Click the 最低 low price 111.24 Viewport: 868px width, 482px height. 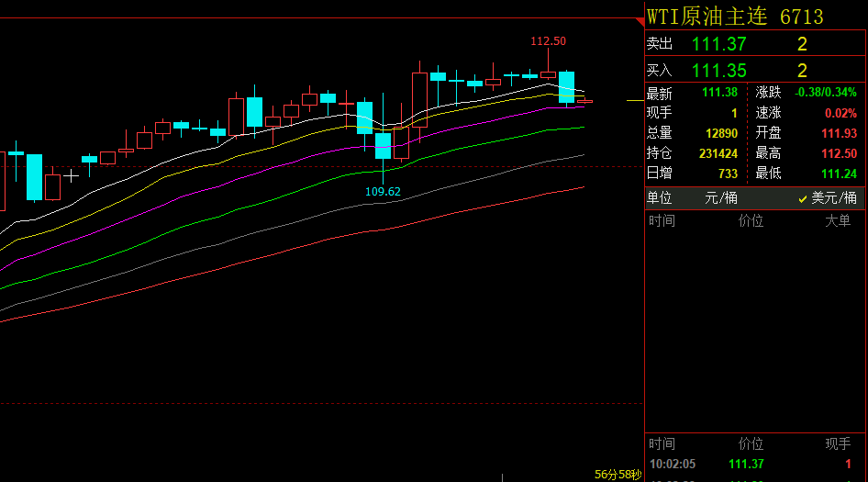[x=840, y=174]
